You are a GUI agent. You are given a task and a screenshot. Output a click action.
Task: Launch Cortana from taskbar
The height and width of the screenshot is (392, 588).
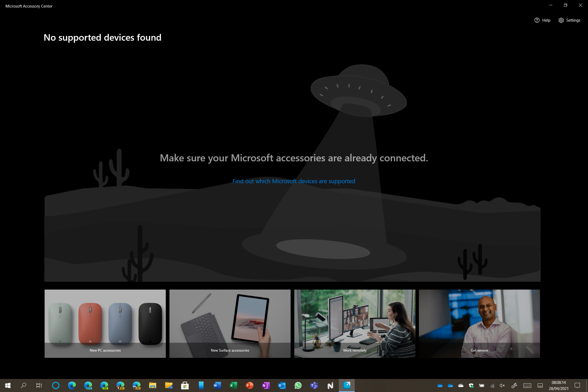click(x=56, y=385)
